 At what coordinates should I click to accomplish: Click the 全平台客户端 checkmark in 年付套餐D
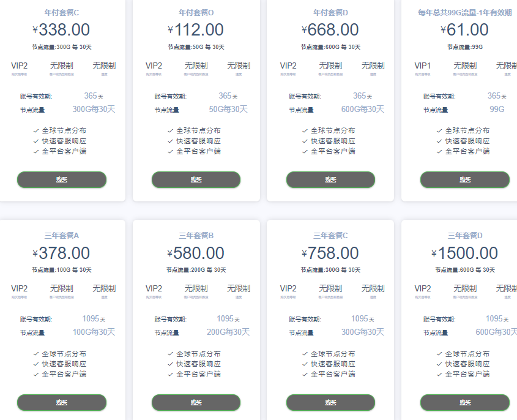[x=305, y=151]
